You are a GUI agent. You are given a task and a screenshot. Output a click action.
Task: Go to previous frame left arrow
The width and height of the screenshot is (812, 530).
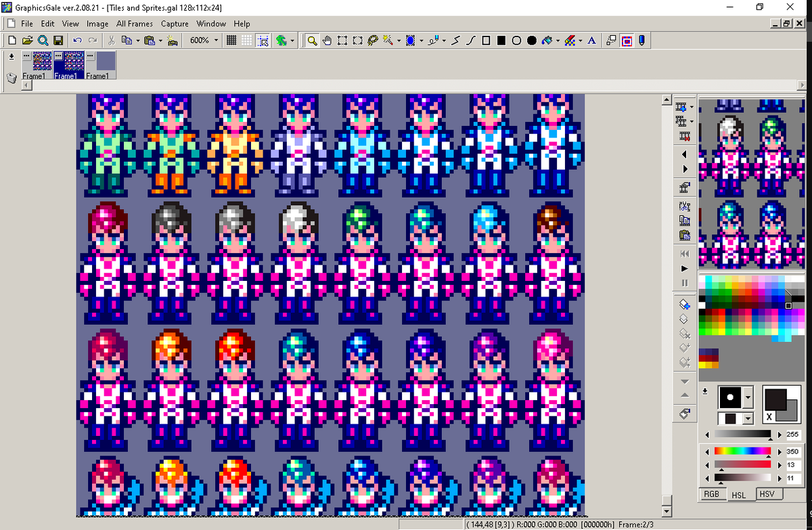(684, 154)
